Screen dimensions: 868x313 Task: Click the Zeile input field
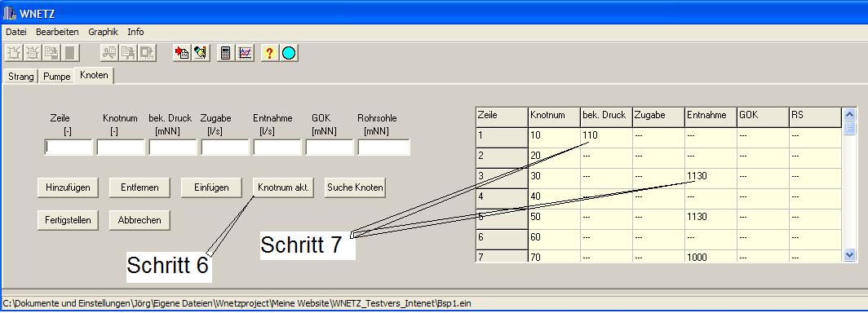(x=68, y=147)
